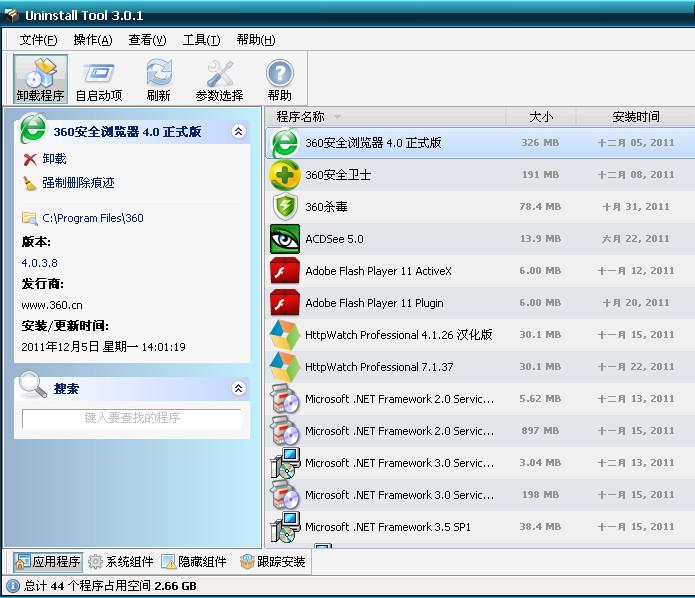Click the magnifier icon in 搜索 panel
The image size is (695, 598).
pos(32,384)
